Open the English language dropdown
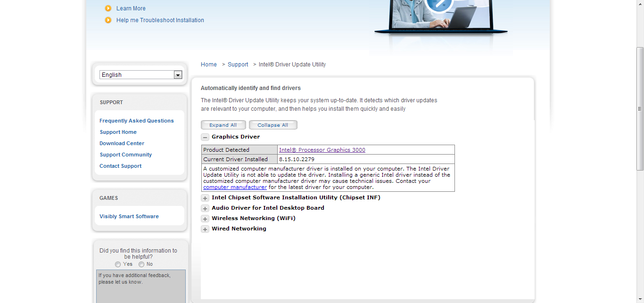The image size is (644, 303). 178,75
